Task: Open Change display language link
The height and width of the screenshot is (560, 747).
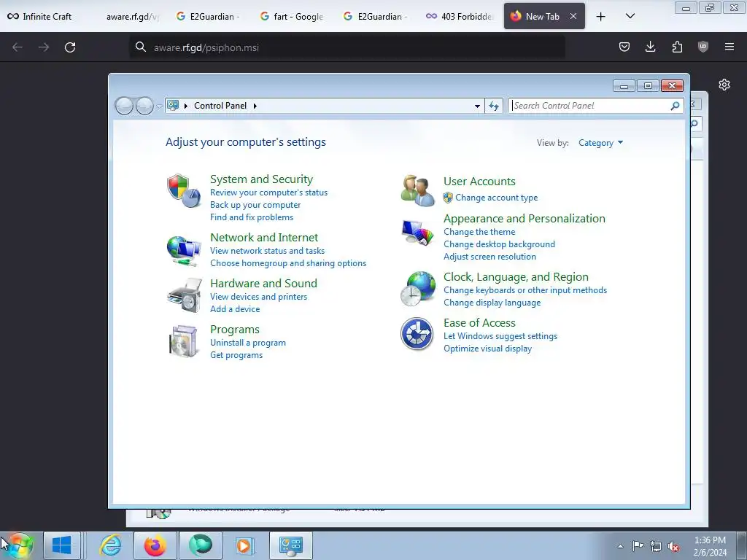Action: [x=492, y=303]
